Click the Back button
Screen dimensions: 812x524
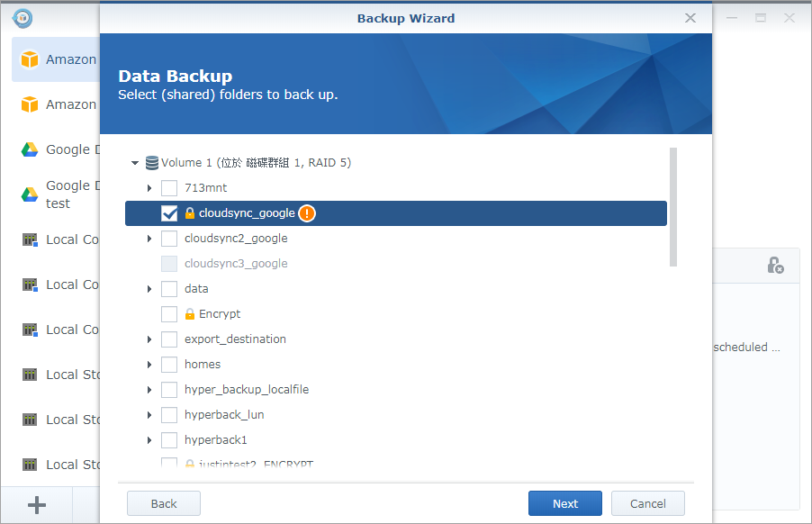[x=163, y=503]
